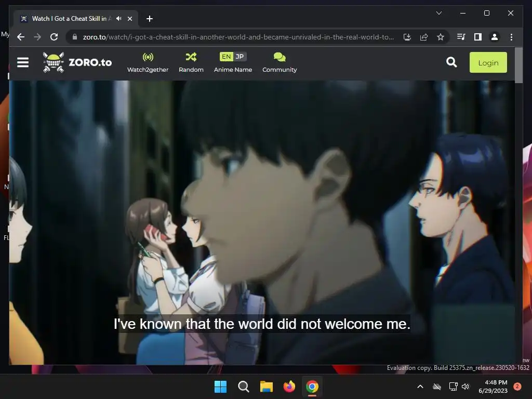The image size is (532, 399).
Task: Mute the tab audio icon
Action: click(118, 19)
